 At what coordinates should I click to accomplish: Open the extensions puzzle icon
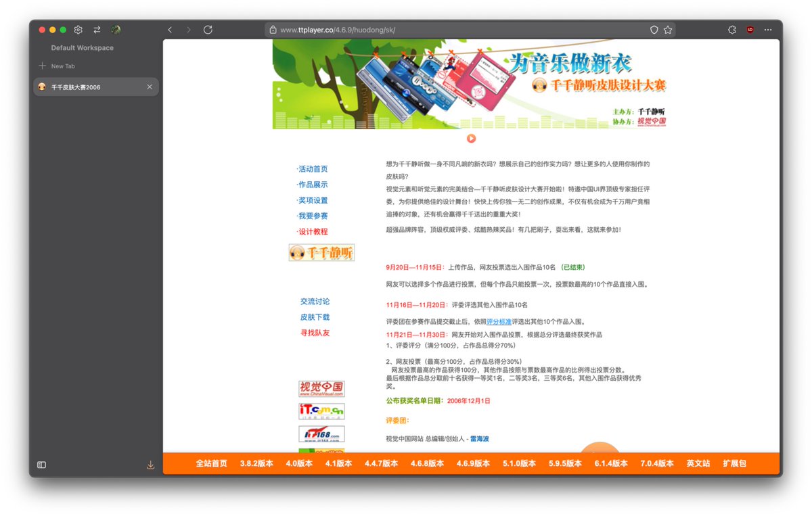coord(732,30)
